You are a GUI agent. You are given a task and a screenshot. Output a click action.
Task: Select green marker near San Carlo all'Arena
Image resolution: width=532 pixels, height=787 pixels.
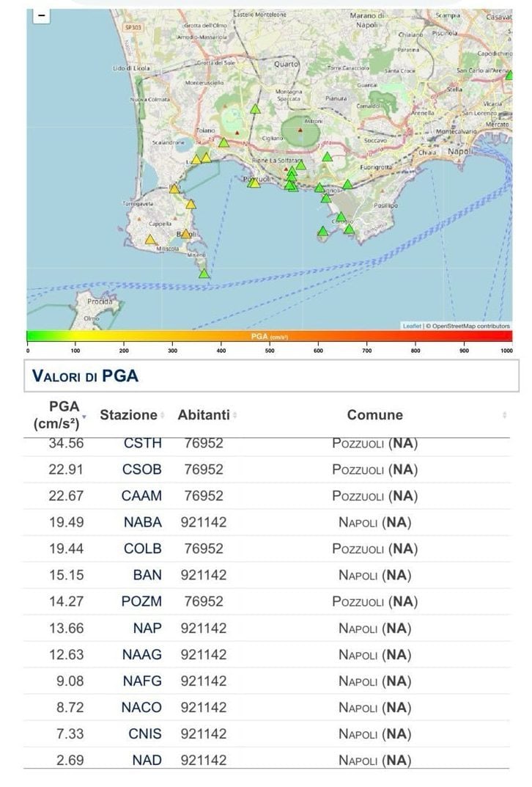tap(509, 76)
